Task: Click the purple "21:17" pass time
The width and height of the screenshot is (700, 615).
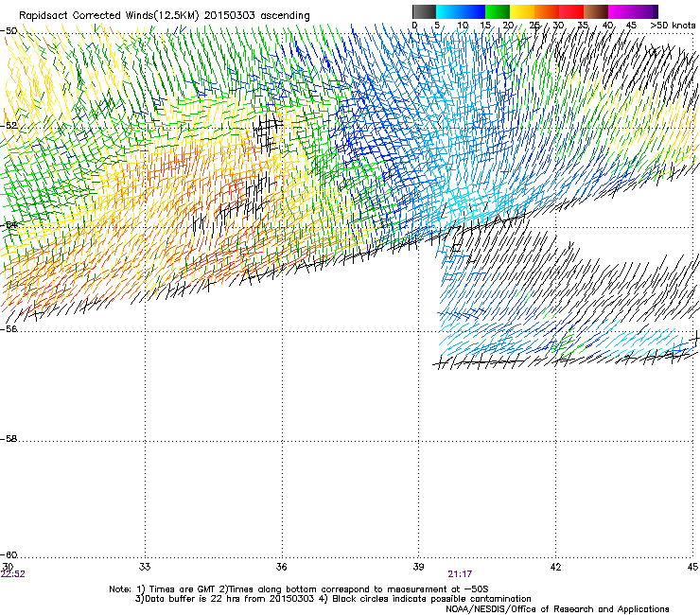Action: point(461,574)
